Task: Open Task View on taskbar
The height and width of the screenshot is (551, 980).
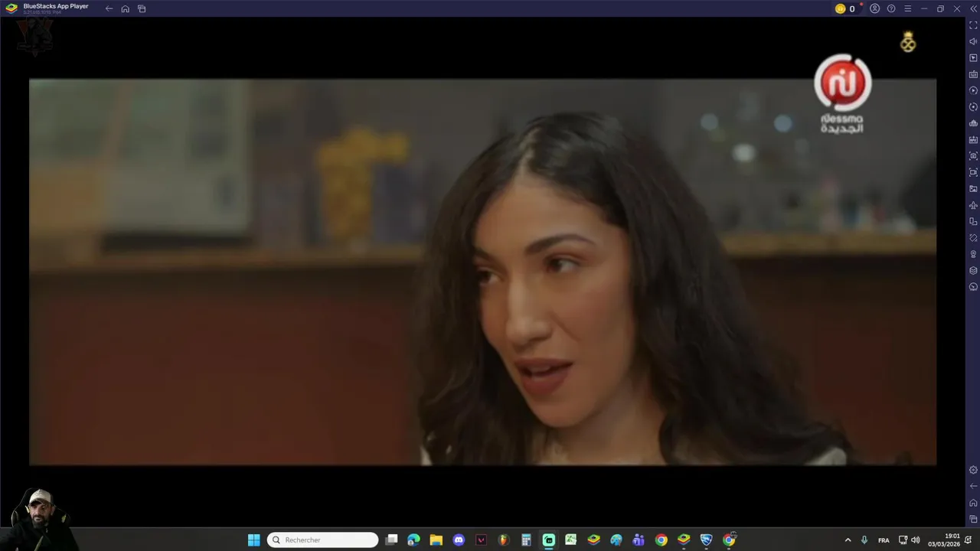Action: click(x=391, y=540)
